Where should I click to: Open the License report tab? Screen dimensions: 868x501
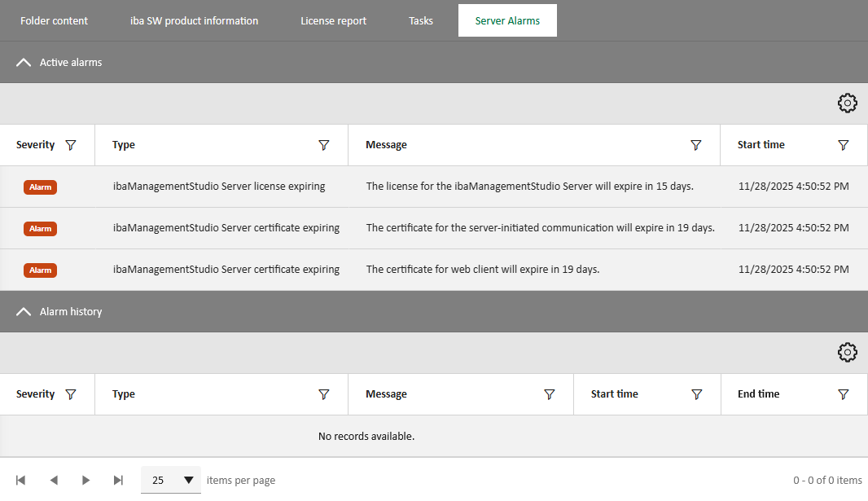point(333,20)
